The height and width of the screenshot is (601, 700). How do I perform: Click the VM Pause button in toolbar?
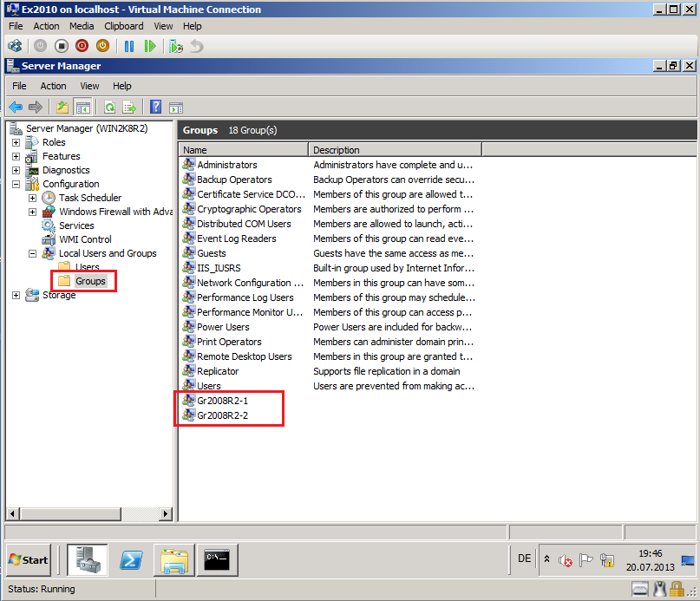[129, 46]
